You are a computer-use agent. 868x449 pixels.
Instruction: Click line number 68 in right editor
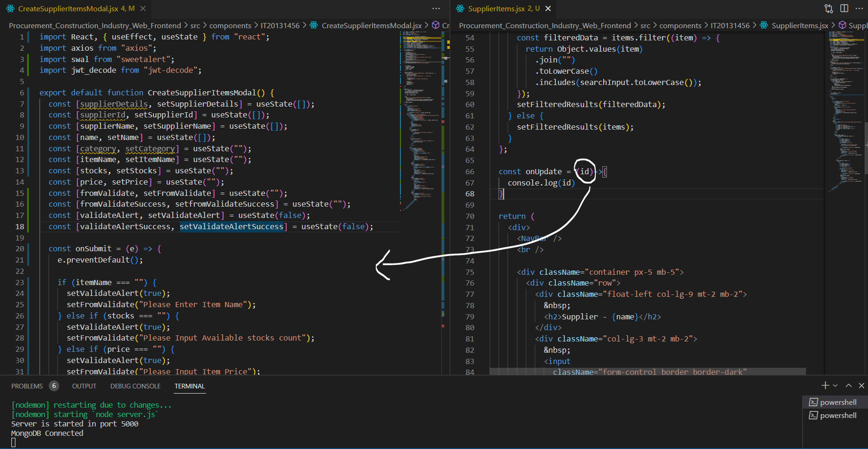[x=470, y=194]
